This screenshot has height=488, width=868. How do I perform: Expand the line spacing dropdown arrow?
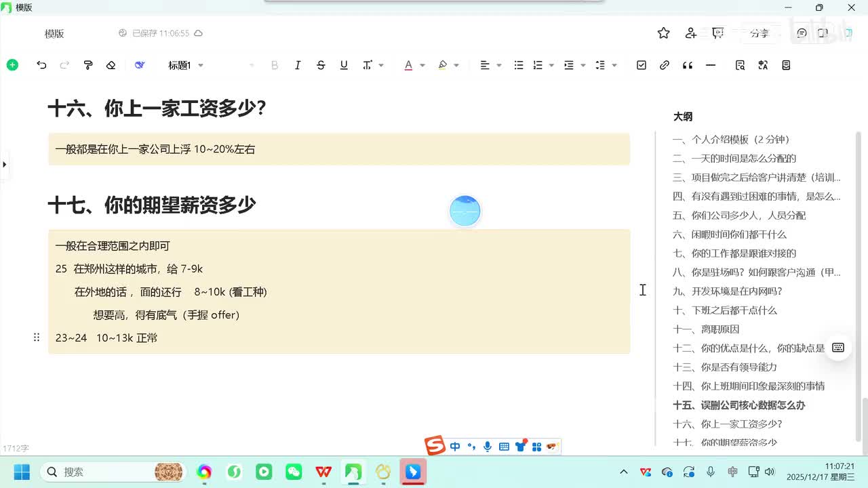point(614,65)
